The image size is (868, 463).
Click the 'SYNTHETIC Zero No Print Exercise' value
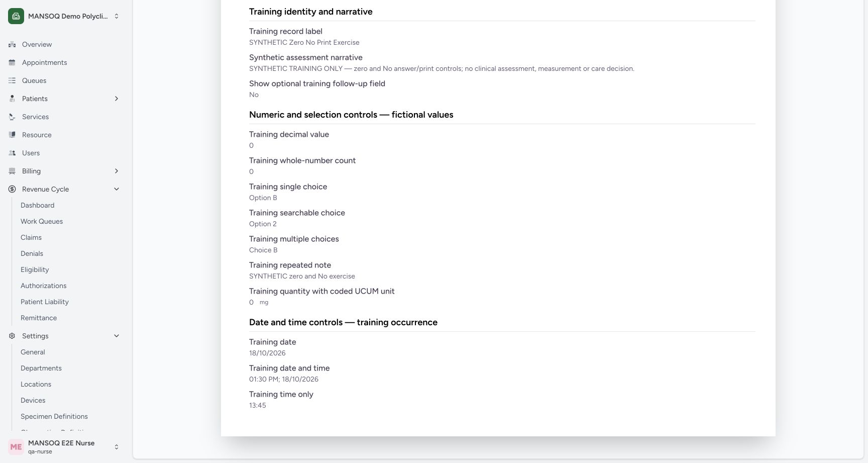[x=304, y=42]
